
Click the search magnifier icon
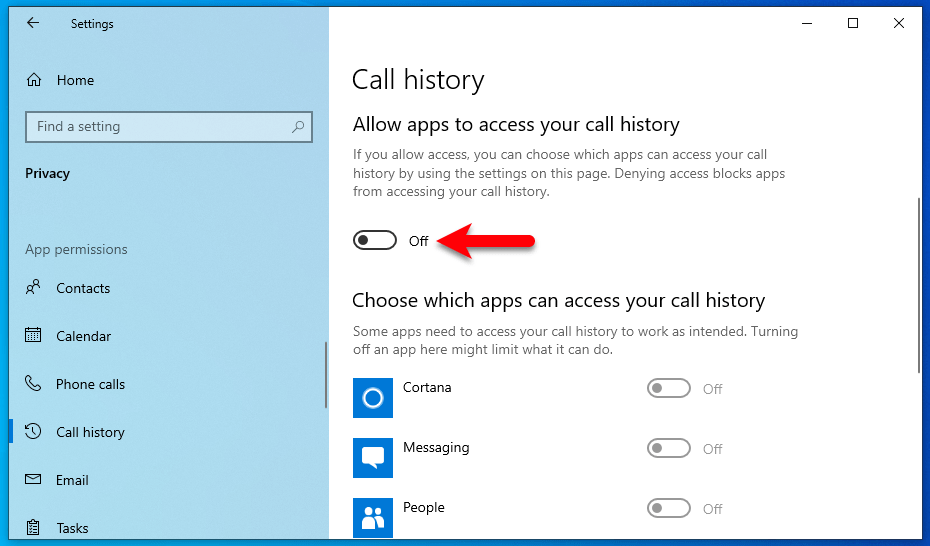pyautogui.click(x=298, y=126)
